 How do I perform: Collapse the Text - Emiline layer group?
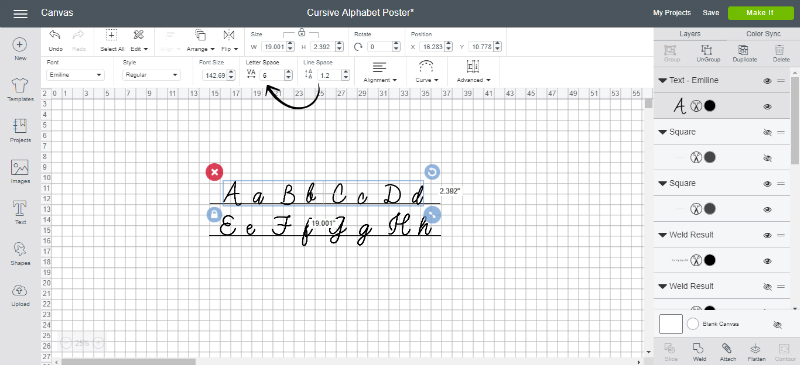[663, 81]
